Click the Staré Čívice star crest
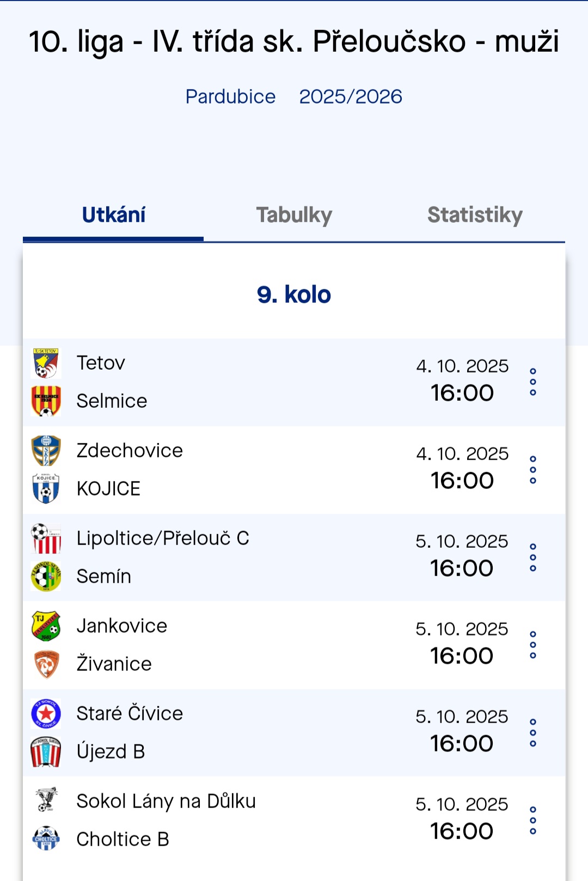The width and height of the screenshot is (588, 881). (x=46, y=714)
